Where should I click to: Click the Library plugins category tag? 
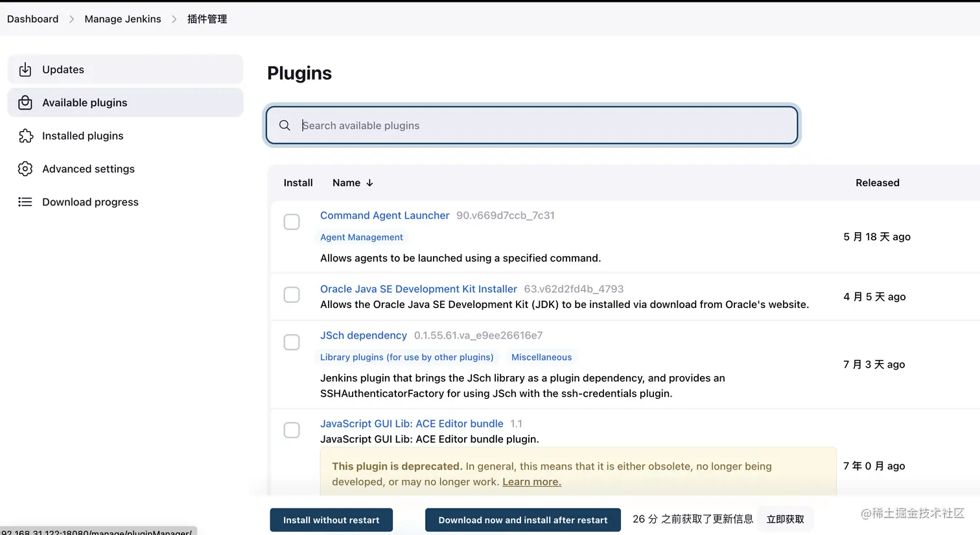click(407, 357)
